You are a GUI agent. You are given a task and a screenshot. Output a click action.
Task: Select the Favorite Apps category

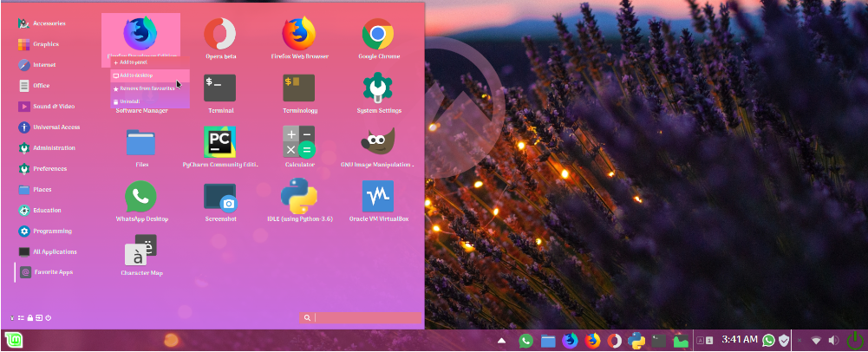[47, 272]
